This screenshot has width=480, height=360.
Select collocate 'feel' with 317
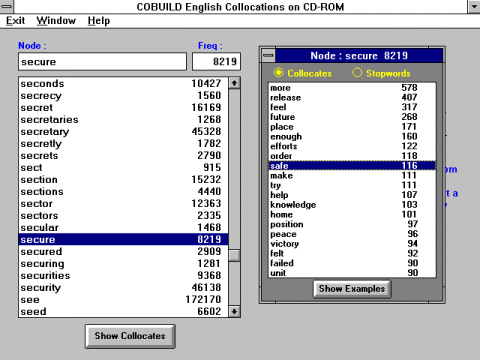(x=352, y=107)
